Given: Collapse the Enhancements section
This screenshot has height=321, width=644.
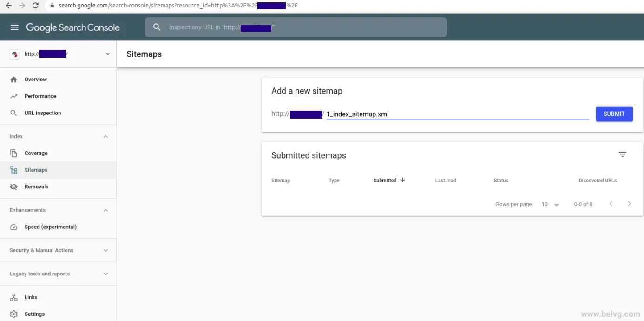Looking at the screenshot, I should point(105,210).
